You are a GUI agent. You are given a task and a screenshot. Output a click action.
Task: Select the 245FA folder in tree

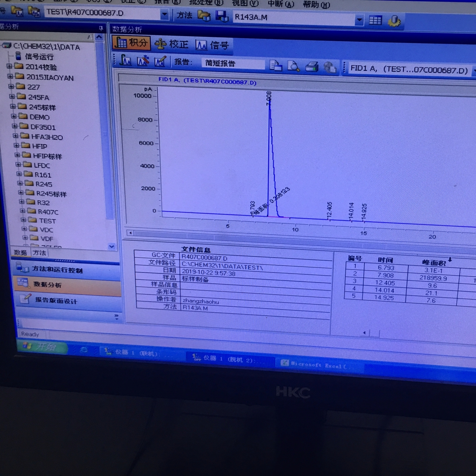click(39, 97)
